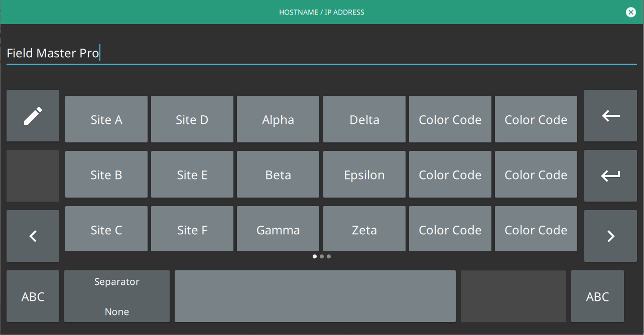The width and height of the screenshot is (644, 335).
Task: Choose the Gamma preset key
Action: point(278,230)
